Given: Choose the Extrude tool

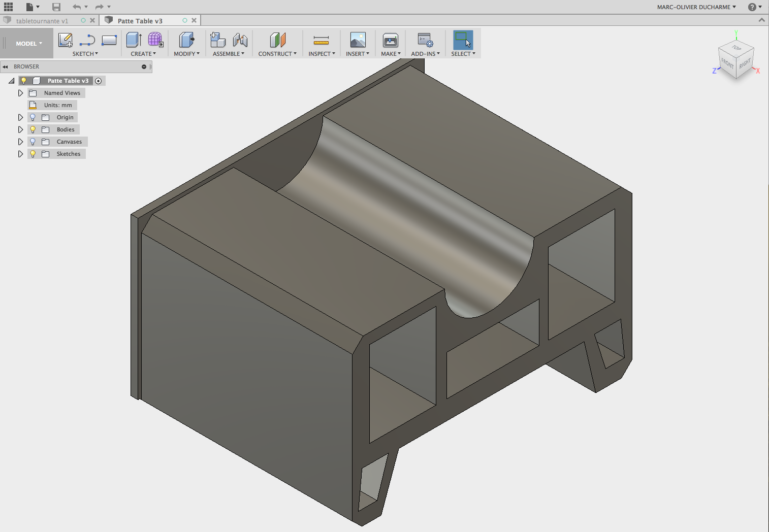Looking at the screenshot, I should (134, 40).
